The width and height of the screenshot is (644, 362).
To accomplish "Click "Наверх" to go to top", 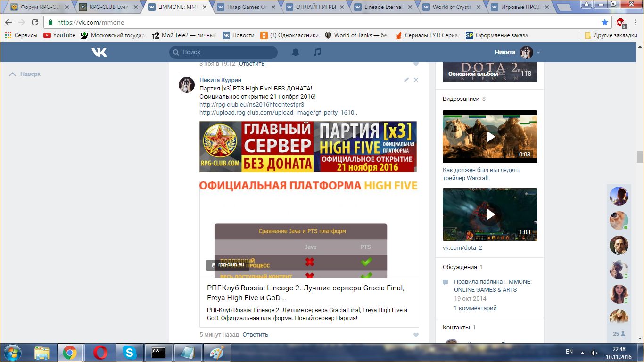I will click(25, 74).
